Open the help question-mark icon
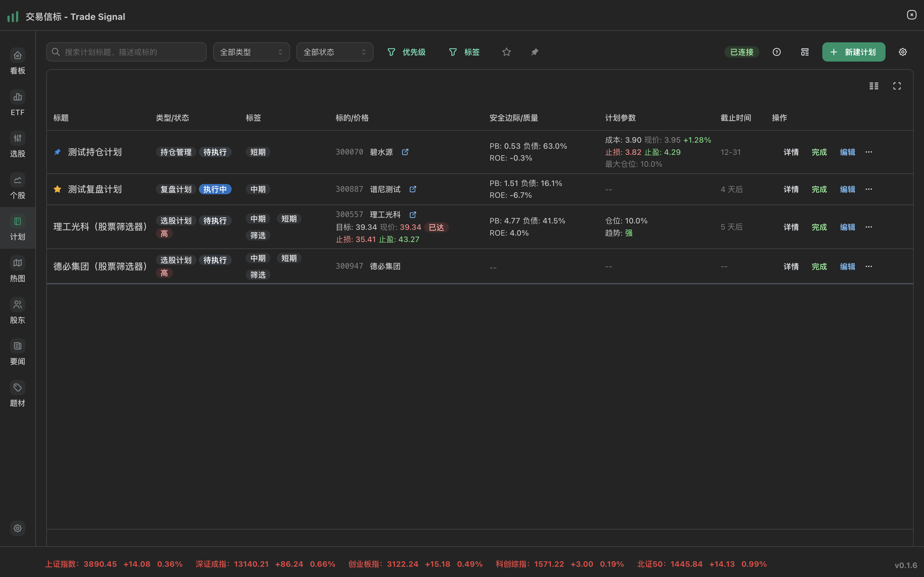This screenshot has height=577, width=924. click(x=776, y=52)
